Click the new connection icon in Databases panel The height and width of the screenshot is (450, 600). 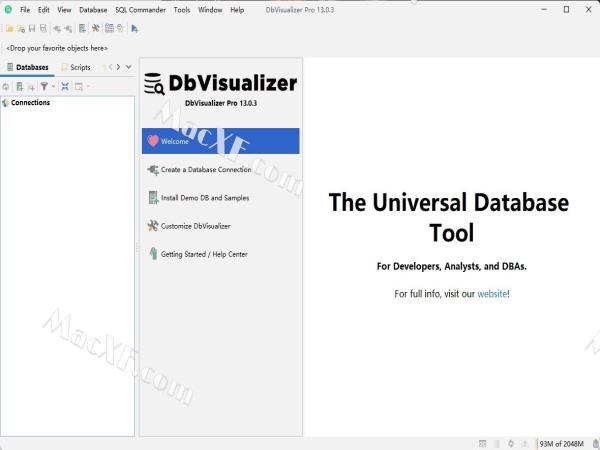point(20,87)
